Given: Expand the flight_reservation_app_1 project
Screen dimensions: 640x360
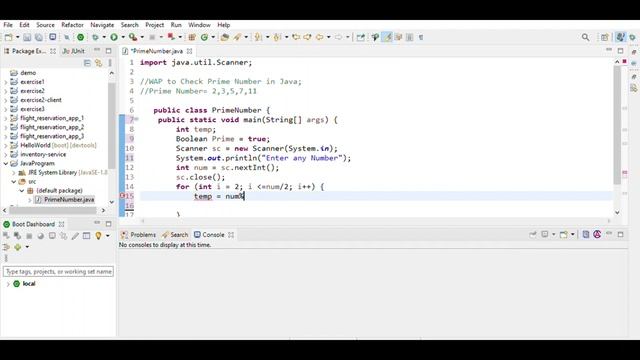Looking at the screenshot, I should point(6,118).
